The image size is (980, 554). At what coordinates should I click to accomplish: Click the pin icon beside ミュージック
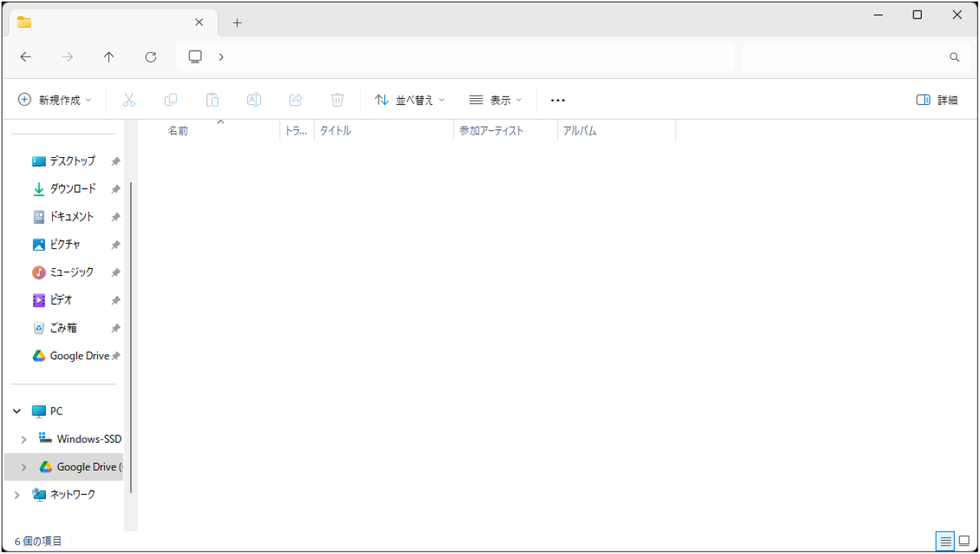[x=116, y=273]
